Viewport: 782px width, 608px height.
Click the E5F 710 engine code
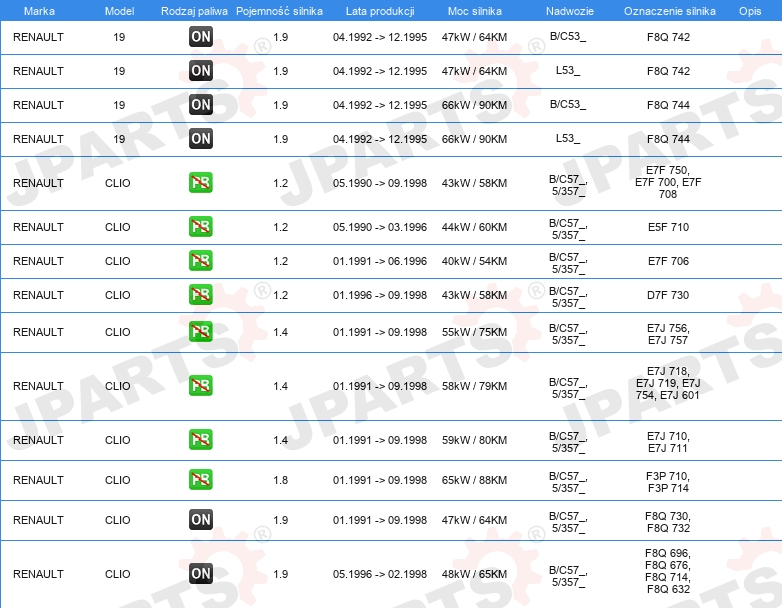668,227
